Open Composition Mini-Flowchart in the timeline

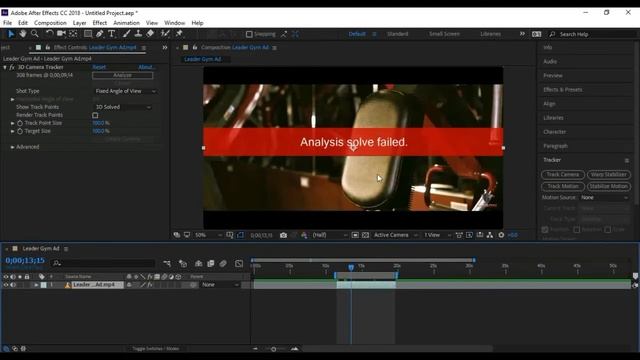coord(167,264)
